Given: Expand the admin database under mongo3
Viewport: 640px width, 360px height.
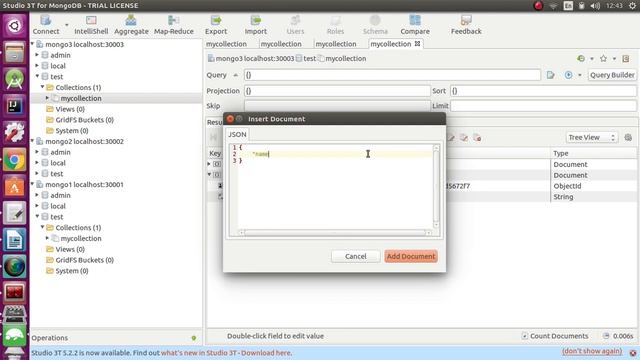Looking at the screenshot, I should pyautogui.click(x=37, y=54).
